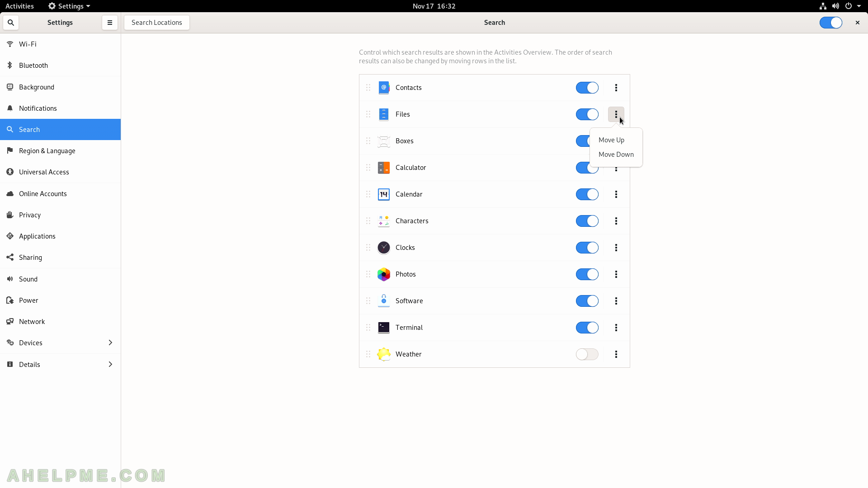Open Region & Language panel

pos(61,151)
